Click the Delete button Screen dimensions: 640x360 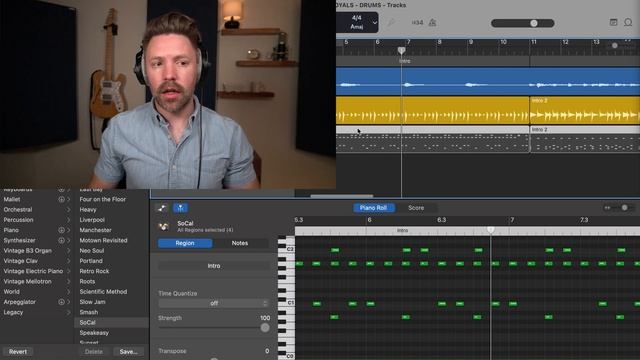click(x=93, y=351)
